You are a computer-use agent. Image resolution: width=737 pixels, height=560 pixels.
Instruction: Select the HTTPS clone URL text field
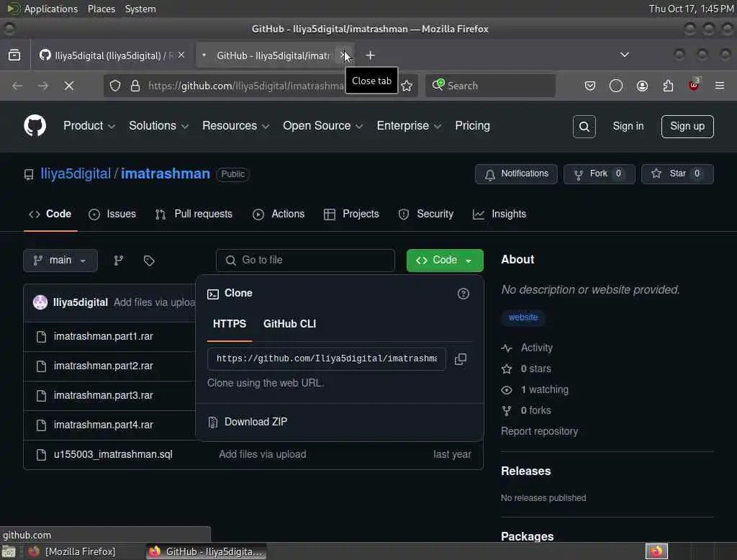coord(326,359)
